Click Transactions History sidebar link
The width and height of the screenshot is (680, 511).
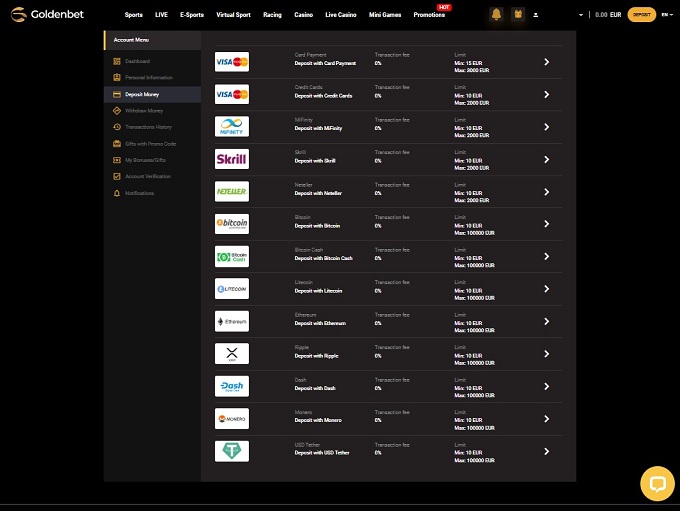(148, 127)
